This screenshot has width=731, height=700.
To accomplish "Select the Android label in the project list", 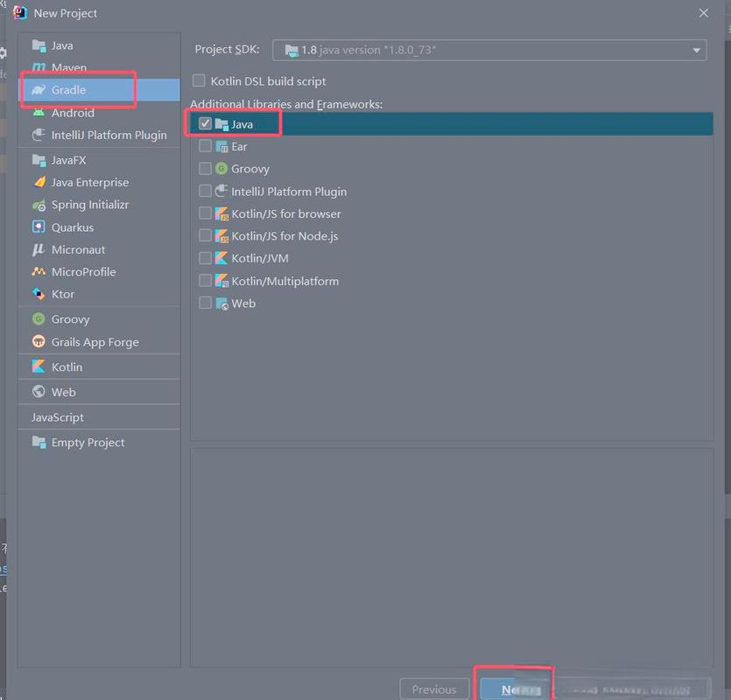I will (73, 113).
